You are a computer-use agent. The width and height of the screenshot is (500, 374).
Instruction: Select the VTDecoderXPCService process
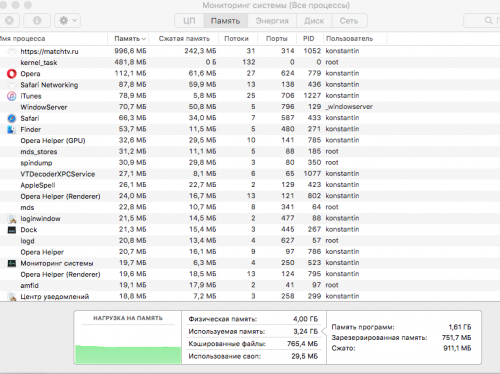250,174
